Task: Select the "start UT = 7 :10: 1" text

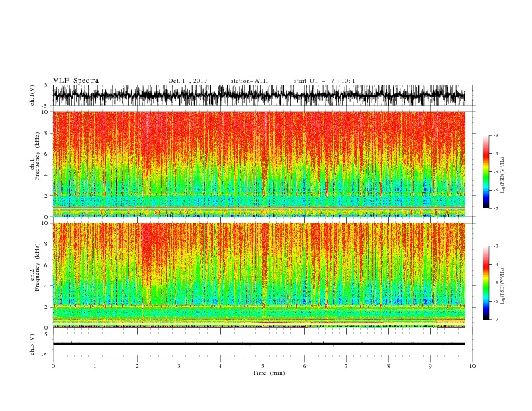Action: (324, 81)
